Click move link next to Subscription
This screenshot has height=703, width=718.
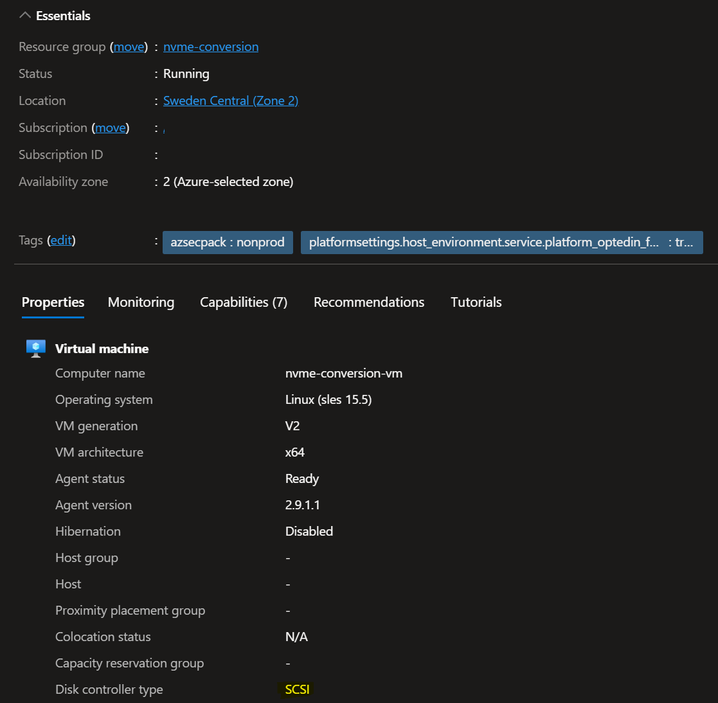(110, 128)
